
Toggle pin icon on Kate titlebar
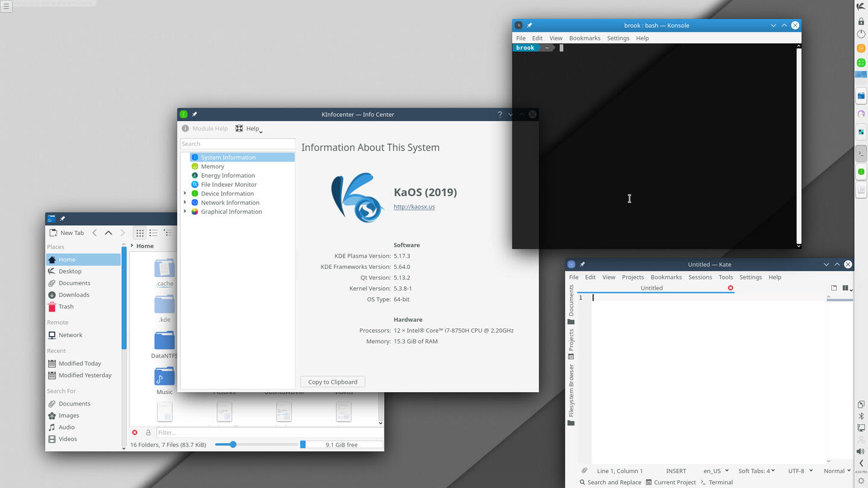582,264
